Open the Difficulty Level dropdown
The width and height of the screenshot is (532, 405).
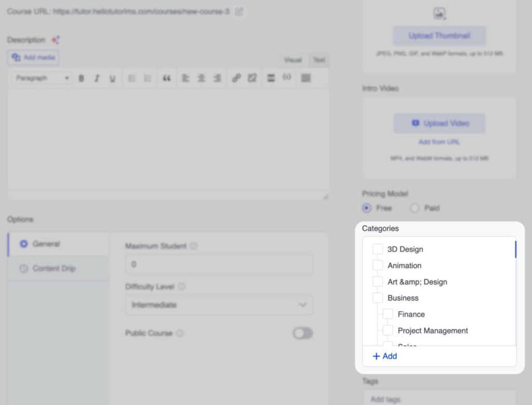[219, 305]
